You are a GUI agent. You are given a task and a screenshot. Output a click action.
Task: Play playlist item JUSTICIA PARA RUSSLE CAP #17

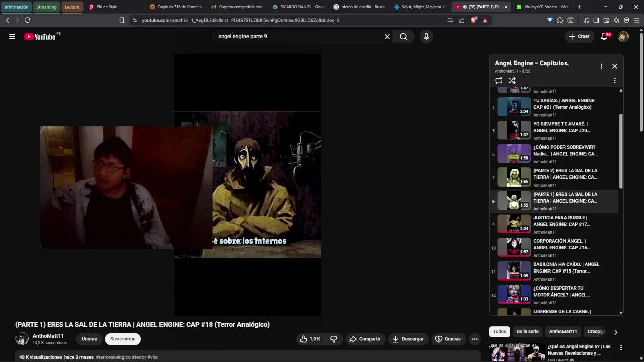pyautogui.click(x=554, y=224)
